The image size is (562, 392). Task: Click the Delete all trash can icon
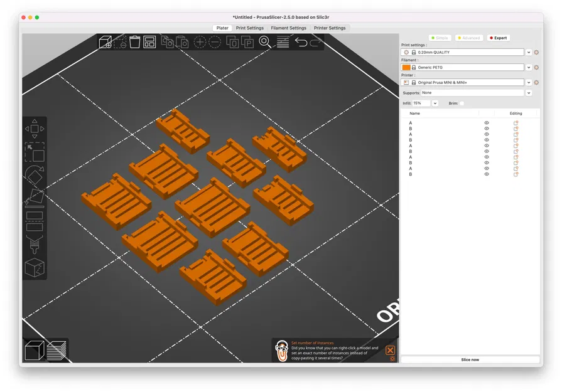pyautogui.click(x=135, y=42)
